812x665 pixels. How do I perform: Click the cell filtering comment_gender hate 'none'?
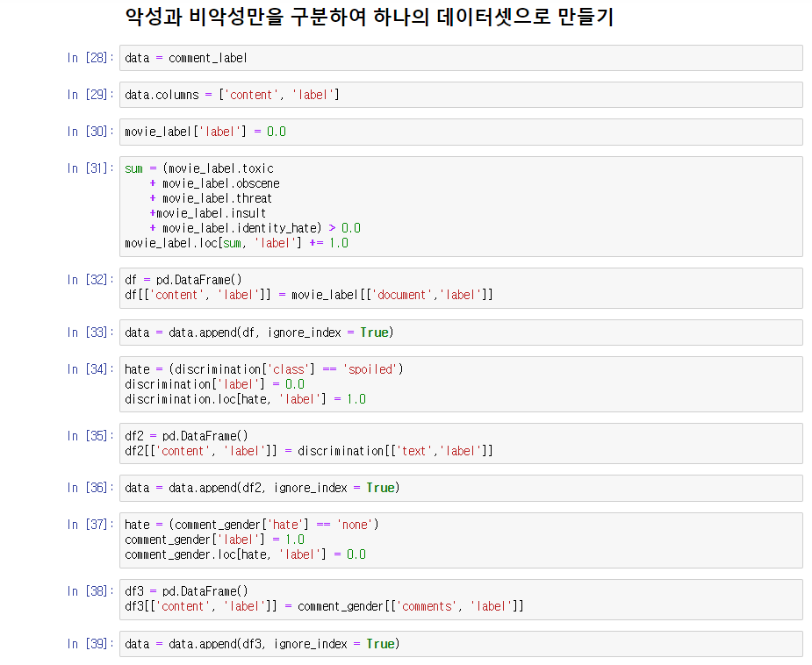461,540
